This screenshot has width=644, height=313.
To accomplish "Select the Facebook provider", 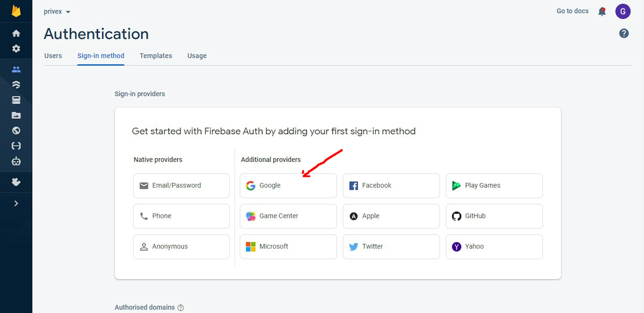I will 391,185.
